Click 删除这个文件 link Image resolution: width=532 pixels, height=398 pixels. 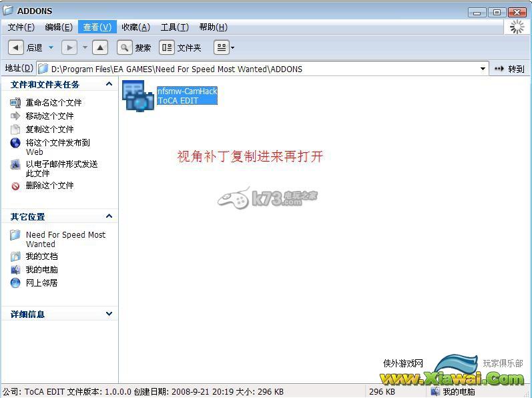49,186
